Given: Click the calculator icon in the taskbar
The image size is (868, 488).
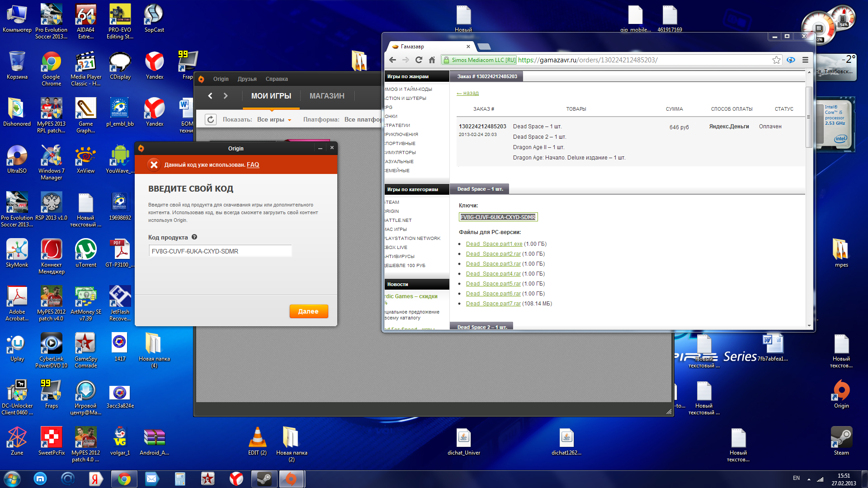Looking at the screenshot, I should (x=180, y=479).
